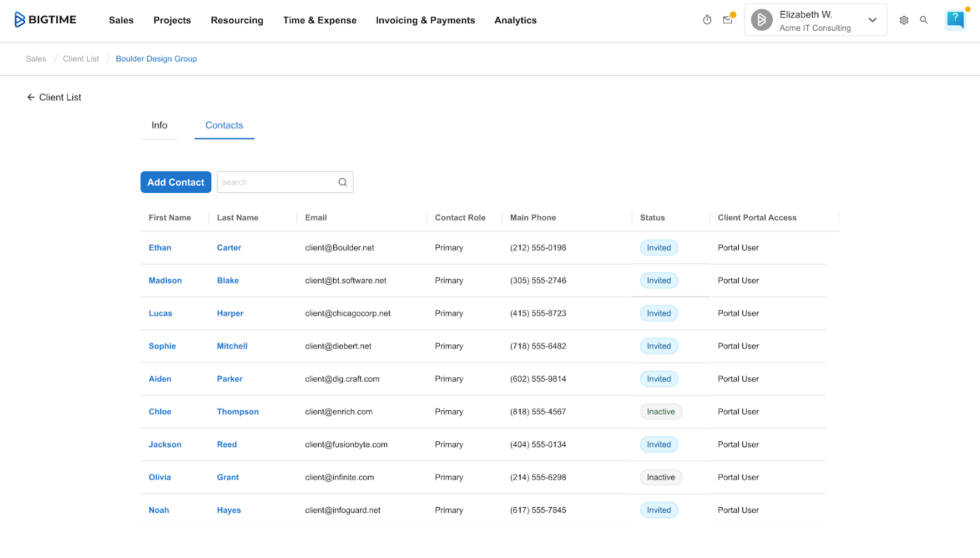
Task: Select the Contacts tab
Action: [224, 126]
